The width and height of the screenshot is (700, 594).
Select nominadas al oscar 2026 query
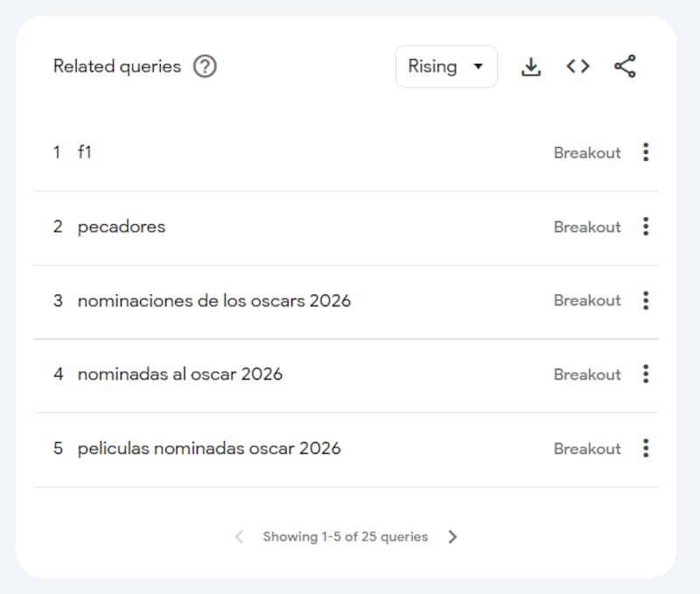click(x=179, y=374)
